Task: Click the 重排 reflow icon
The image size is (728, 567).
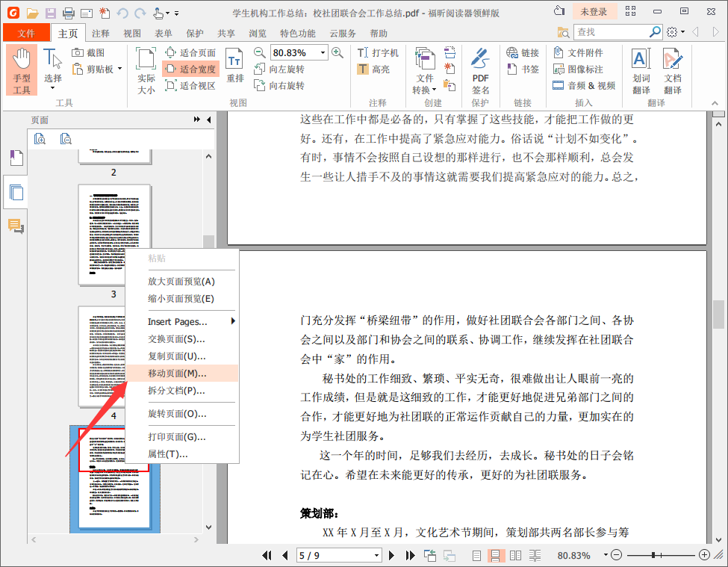Action: 235,69
